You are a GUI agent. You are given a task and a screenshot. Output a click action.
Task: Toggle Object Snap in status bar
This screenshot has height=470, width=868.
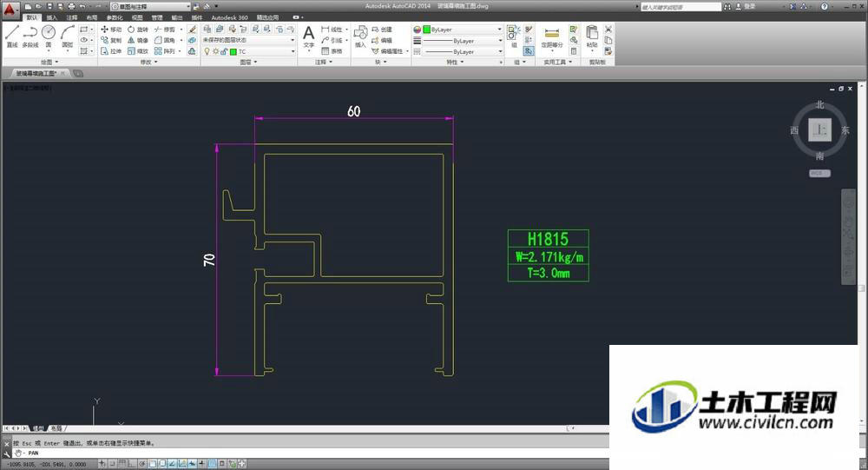(x=153, y=463)
